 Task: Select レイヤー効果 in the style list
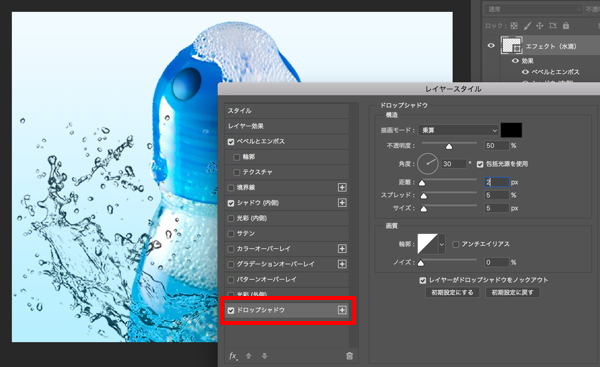click(287, 126)
